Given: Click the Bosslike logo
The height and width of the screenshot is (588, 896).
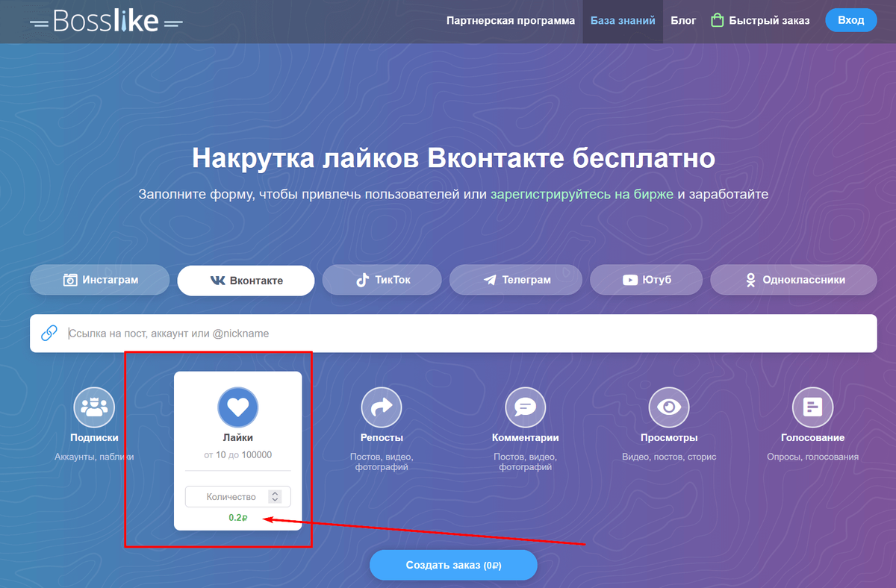Looking at the screenshot, I should [x=105, y=20].
